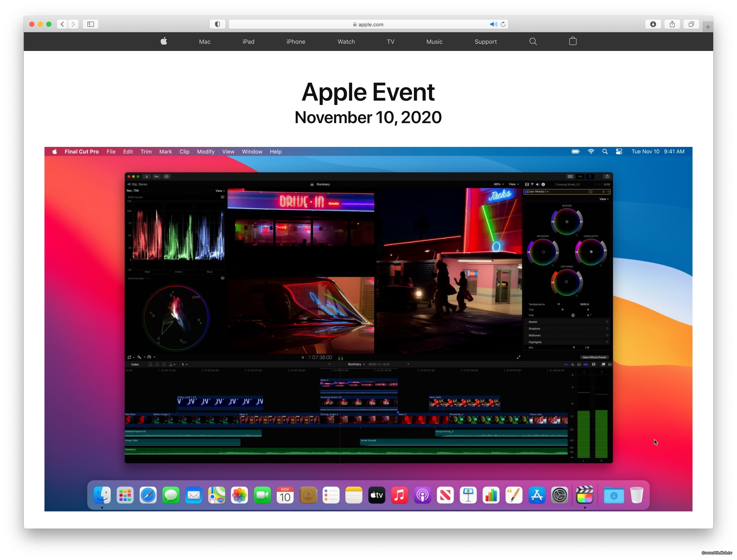Open Control Center in the menu bar
This screenshot has height=560, width=737.
pos(619,152)
